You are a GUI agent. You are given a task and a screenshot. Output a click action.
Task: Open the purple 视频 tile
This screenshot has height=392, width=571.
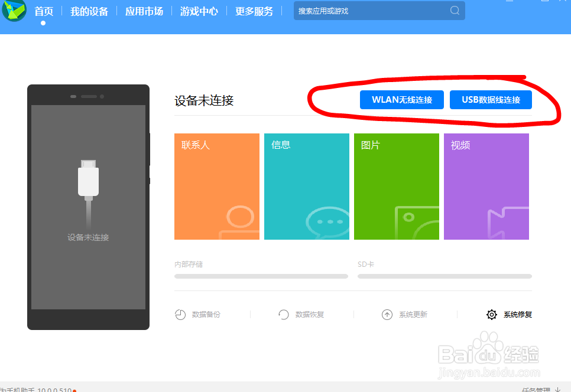coord(486,187)
